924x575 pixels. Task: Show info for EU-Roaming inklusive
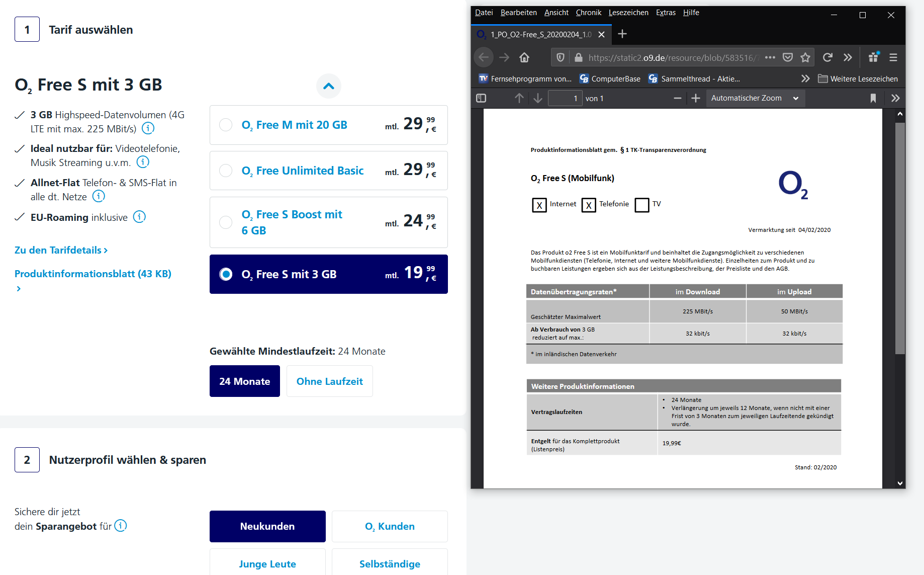pyautogui.click(x=139, y=217)
